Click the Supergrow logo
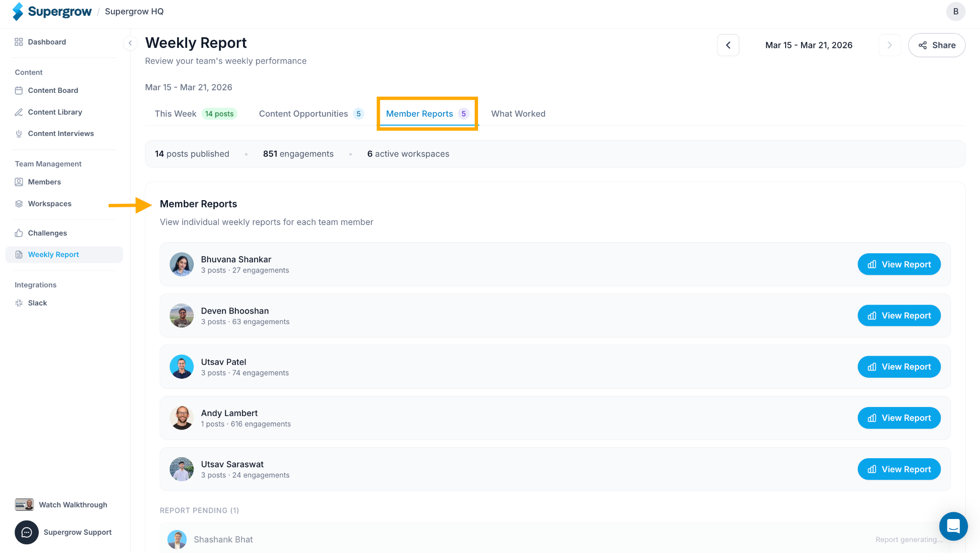 click(x=52, y=11)
